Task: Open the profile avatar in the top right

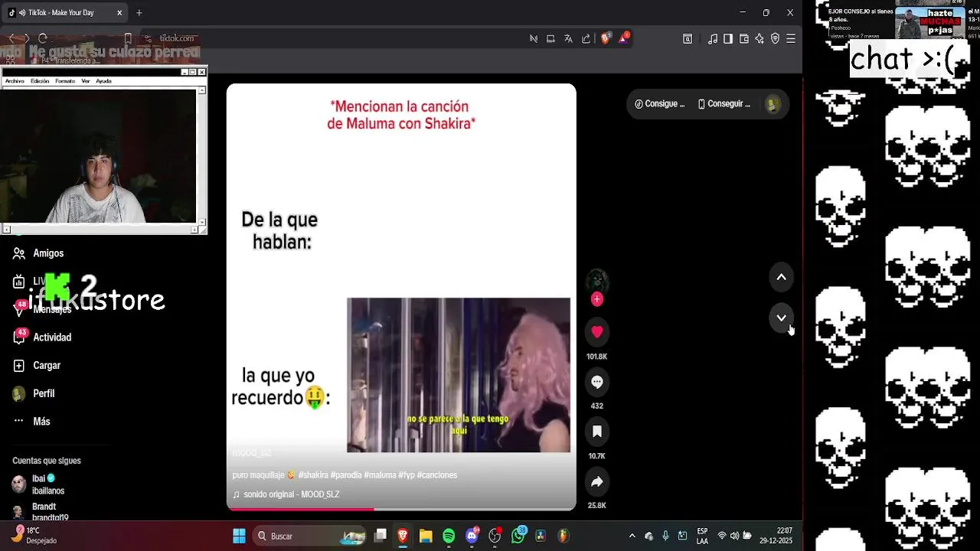Action: point(773,105)
